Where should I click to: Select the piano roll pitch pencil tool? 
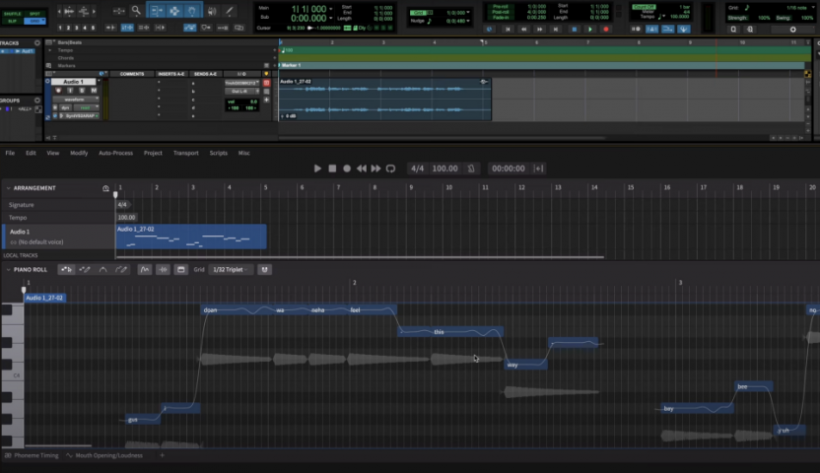[x=121, y=269]
